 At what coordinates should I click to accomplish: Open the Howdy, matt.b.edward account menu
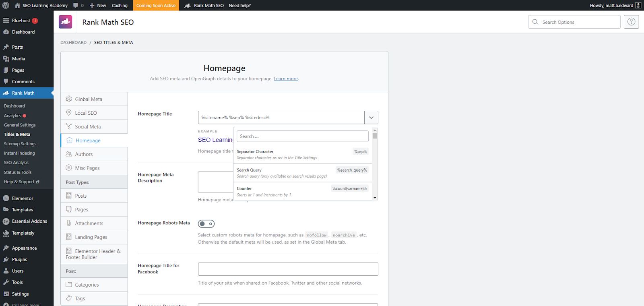[x=615, y=6]
